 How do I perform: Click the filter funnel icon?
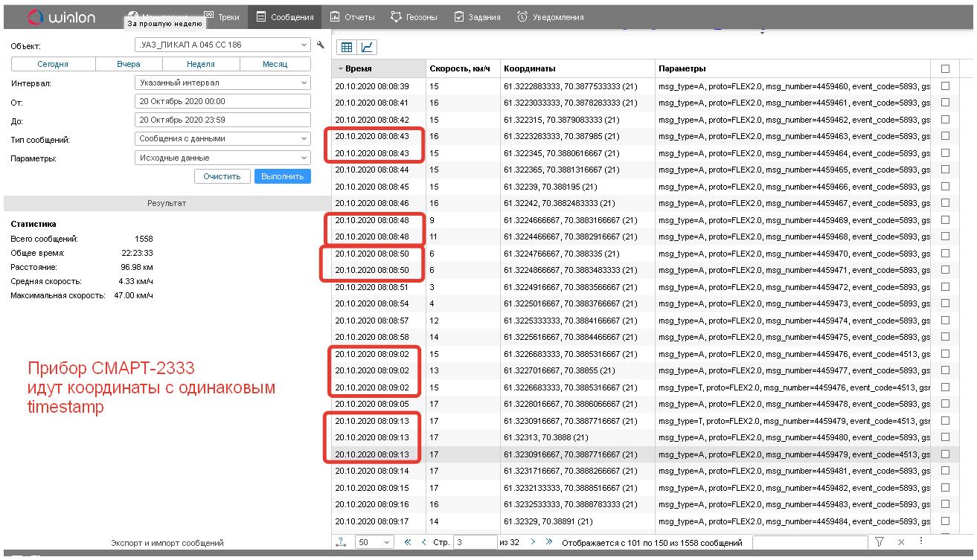(x=879, y=542)
